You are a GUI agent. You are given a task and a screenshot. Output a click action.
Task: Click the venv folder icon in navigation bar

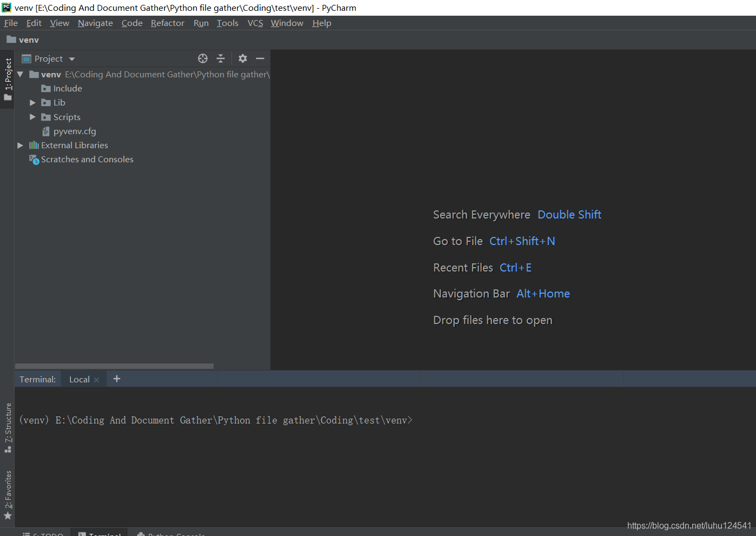11,39
